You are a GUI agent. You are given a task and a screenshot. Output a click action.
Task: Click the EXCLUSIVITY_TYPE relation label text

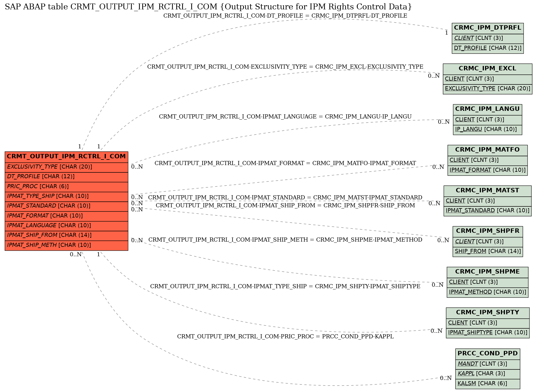pyautogui.click(x=285, y=67)
